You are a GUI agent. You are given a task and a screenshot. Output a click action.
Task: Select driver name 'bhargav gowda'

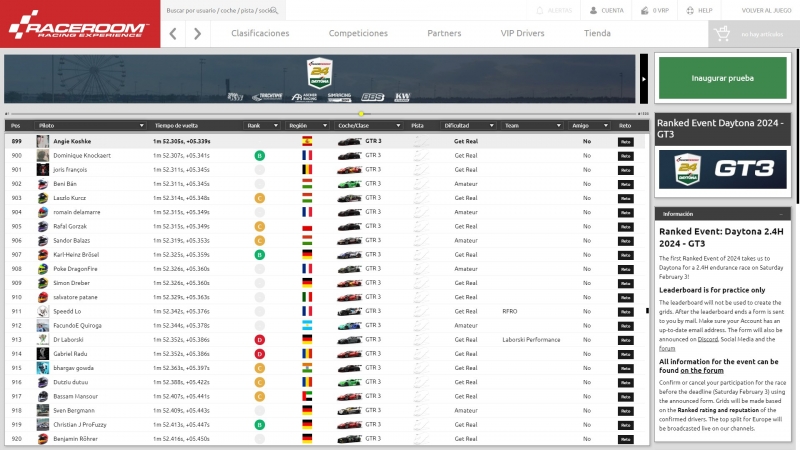tap(73, 368)
